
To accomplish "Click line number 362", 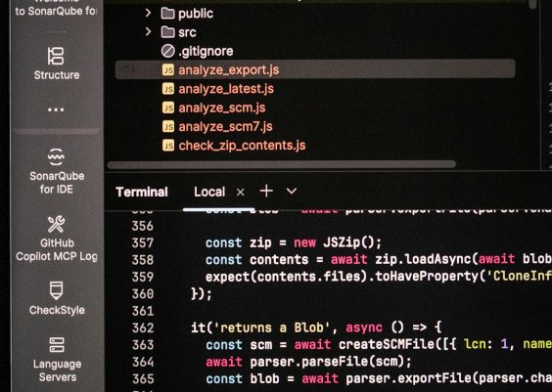I will coord(143,328).
